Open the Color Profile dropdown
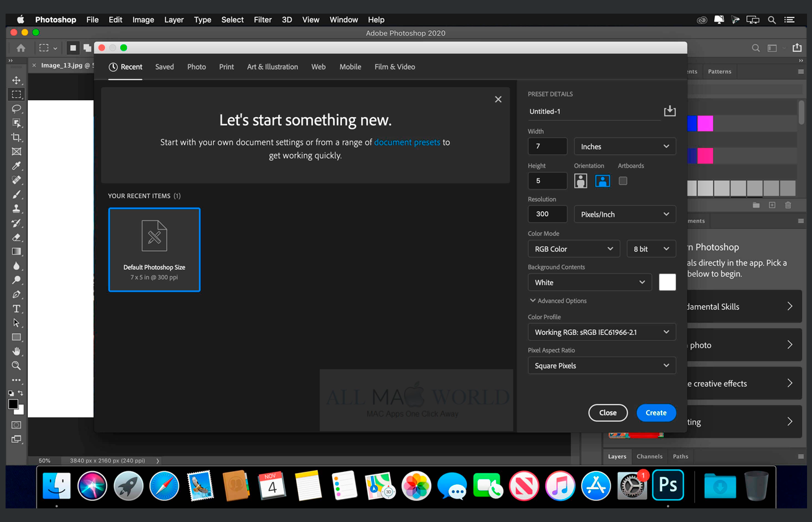Screen dimensions: 812x522 click(601, 332)
